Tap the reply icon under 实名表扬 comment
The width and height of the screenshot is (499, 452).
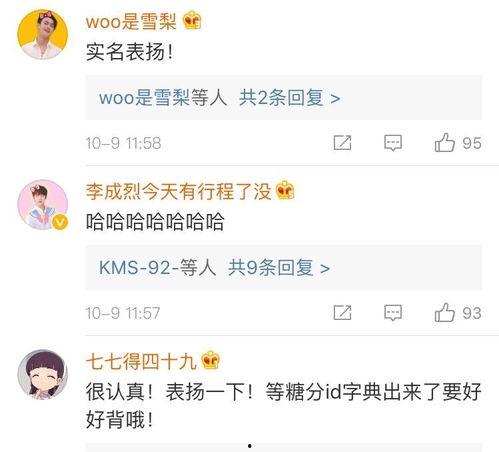tap(393, 143)
